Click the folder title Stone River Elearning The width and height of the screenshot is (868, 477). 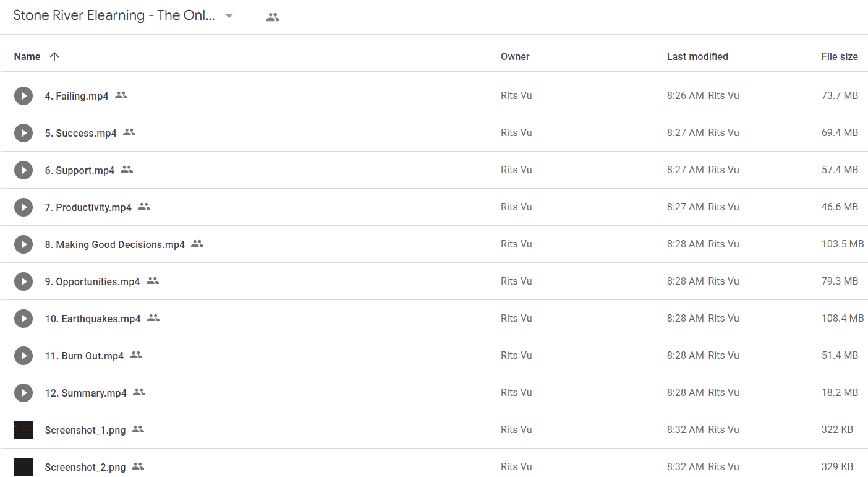(114, 16)
